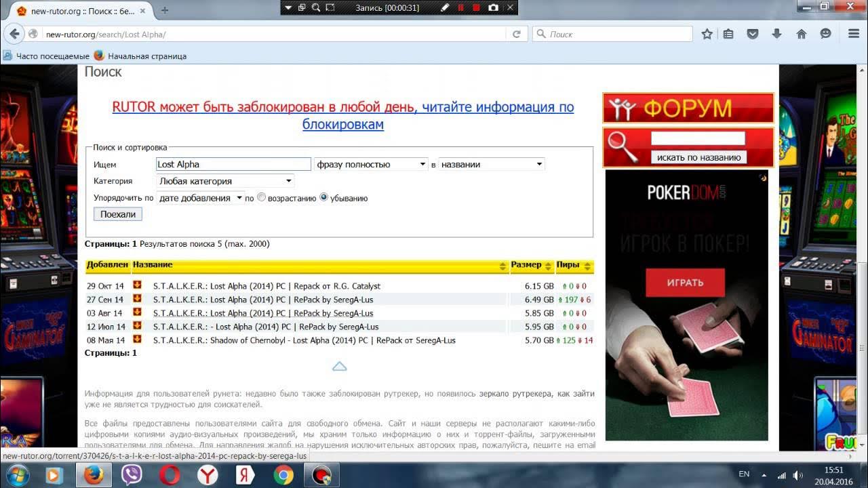Open the network icon in system tray
Image resolution: width=868 pixels, height=488 pixels.
coord(781,475)
